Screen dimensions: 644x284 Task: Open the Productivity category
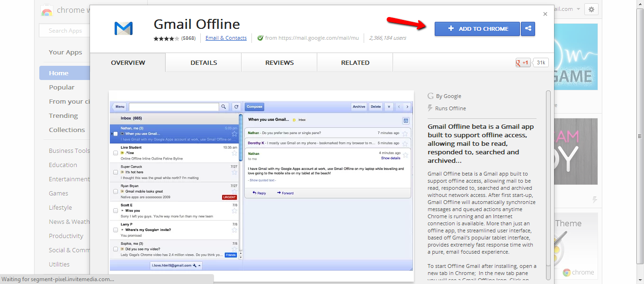[66, 236]
